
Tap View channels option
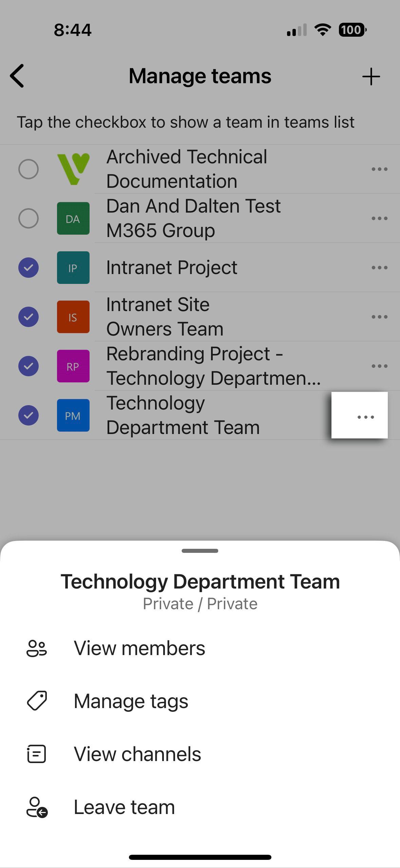pos(137,754)
